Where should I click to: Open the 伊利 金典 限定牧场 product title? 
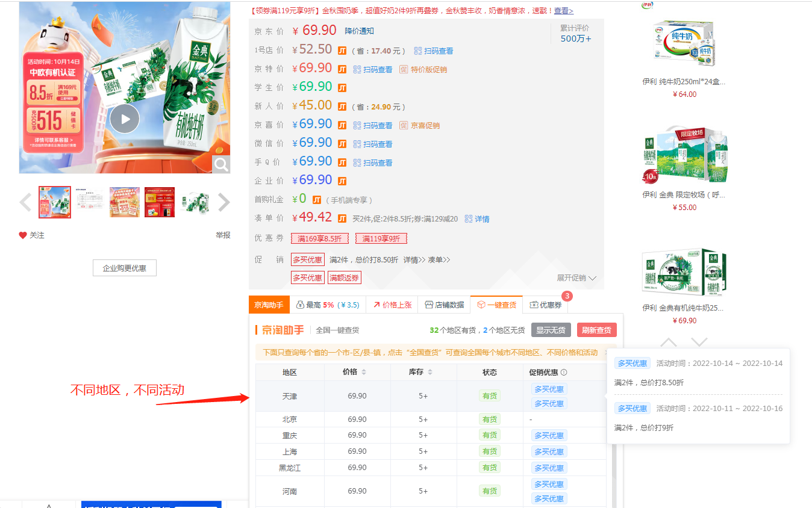[x=684, y=195]
